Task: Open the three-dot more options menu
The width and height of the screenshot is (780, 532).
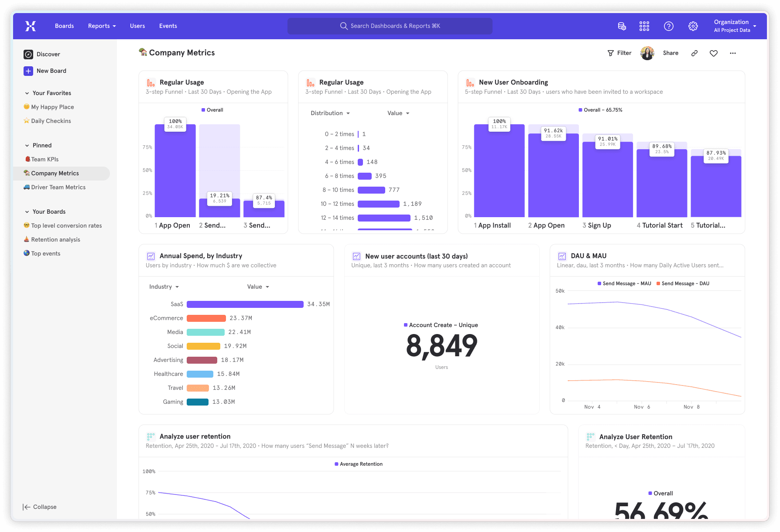Action: point(733,53)
